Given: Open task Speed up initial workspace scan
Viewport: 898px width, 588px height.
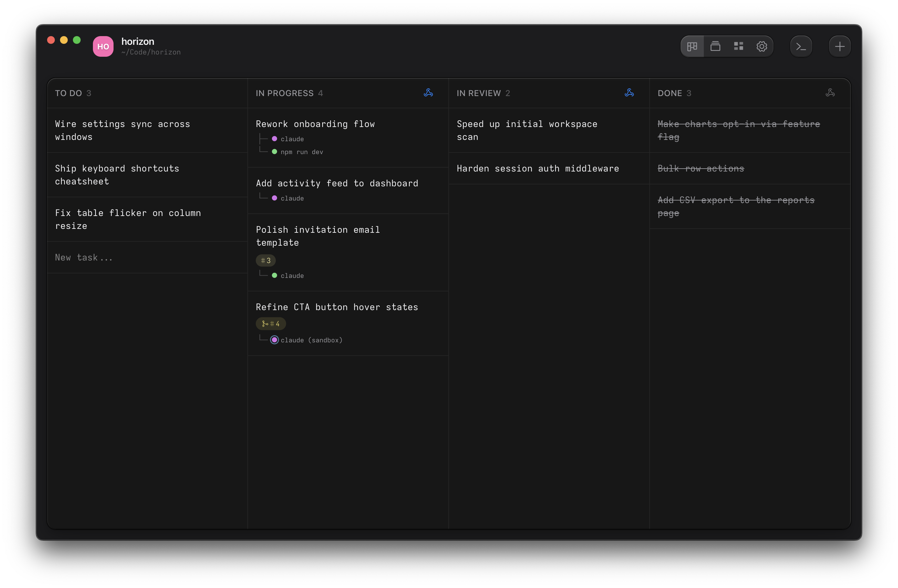Looking at the screenshot, I should (x=549, y=131).
